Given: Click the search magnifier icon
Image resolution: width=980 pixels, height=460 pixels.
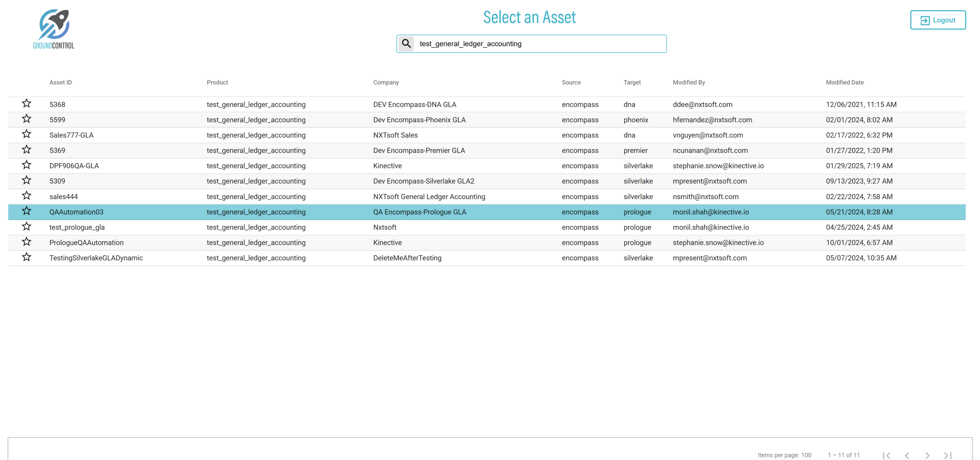Looking at the screenshot, I should pyautogui.click(x=406, y=44).
